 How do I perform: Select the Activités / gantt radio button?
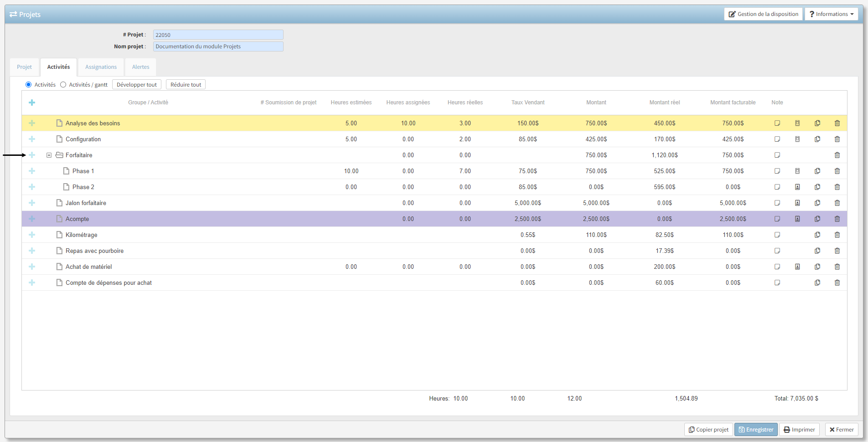[63, 85]
